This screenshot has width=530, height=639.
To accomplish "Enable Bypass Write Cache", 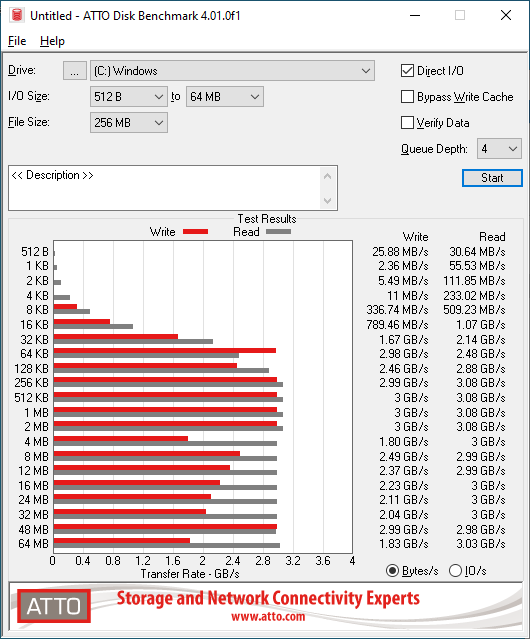I will coord(407,97).
